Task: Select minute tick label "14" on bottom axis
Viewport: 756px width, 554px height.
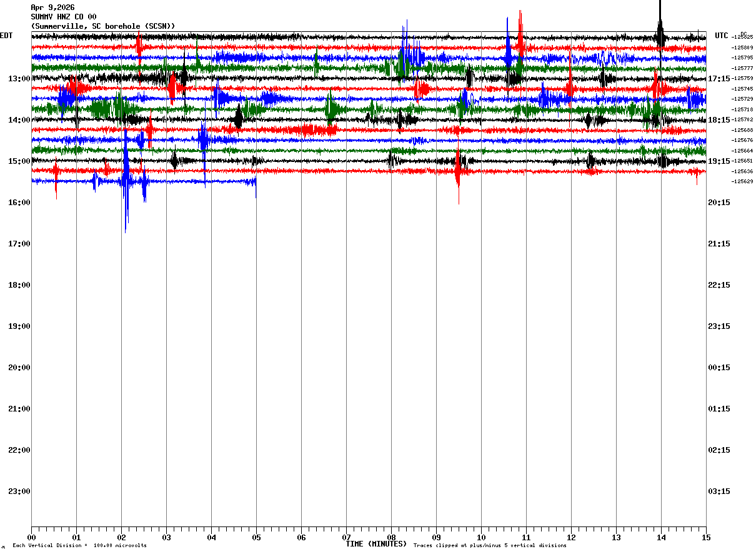Action: 661,537
